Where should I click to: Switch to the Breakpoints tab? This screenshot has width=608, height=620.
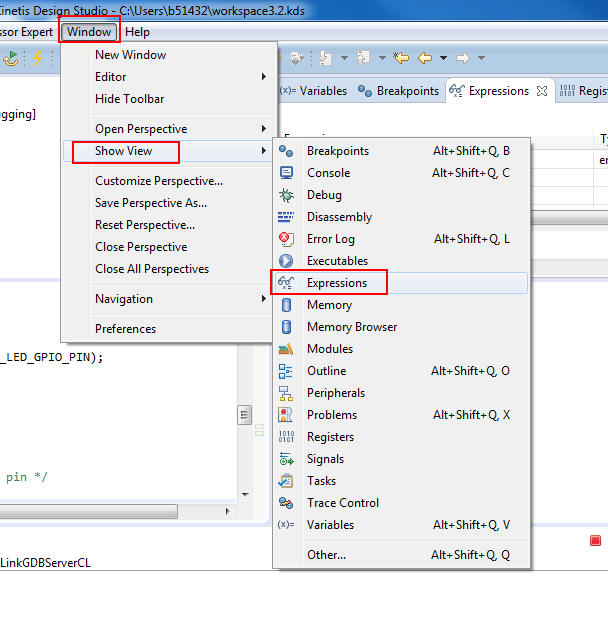[398, 91]
